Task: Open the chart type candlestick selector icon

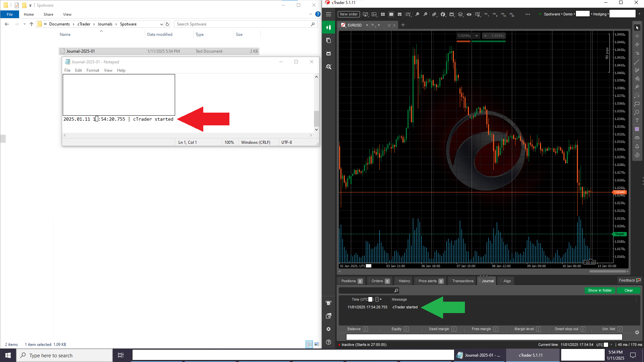Action: (434, 14)
